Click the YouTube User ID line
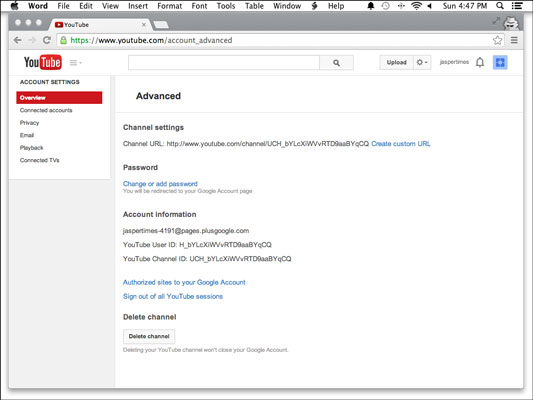 pos(197,245)
